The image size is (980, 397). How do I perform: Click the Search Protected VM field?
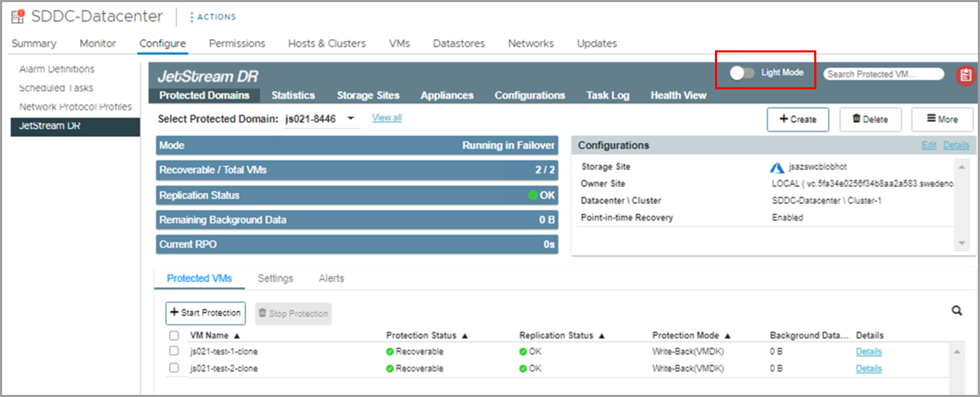coord(883,74)
